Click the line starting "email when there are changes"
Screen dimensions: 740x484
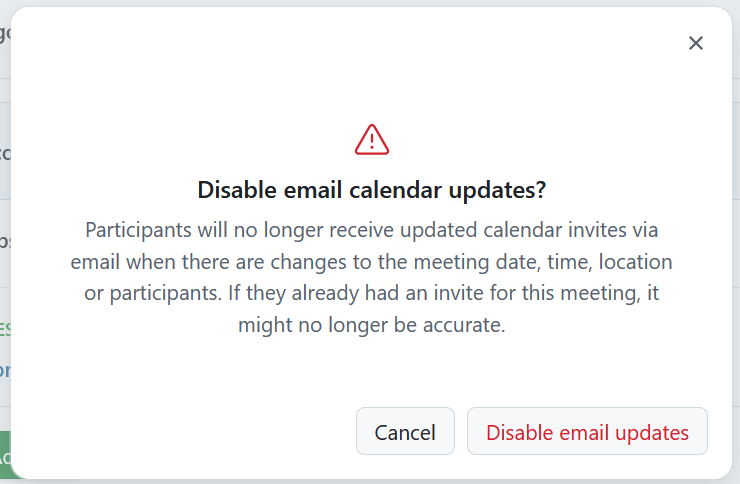click(371, 261)
